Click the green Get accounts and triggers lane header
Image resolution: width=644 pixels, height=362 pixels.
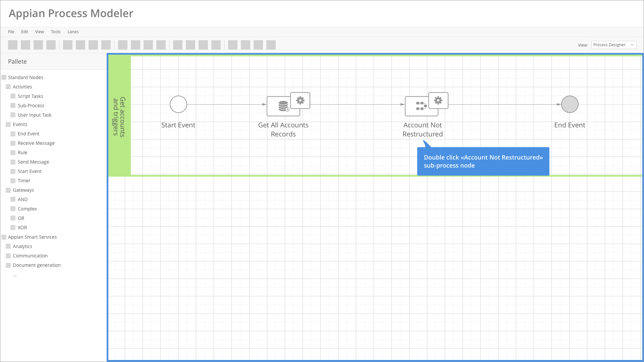(119, 116)
